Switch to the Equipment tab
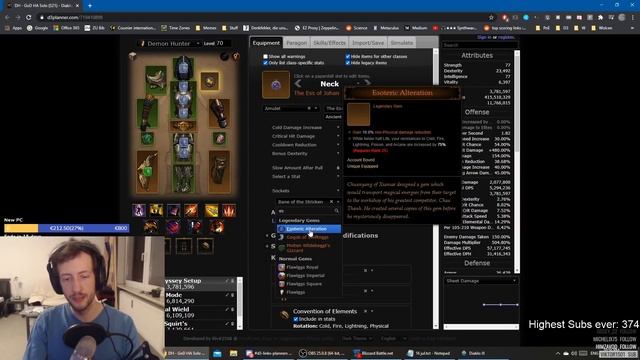The image size is (640, 360). pyautogui.click(x=266, y=43)
